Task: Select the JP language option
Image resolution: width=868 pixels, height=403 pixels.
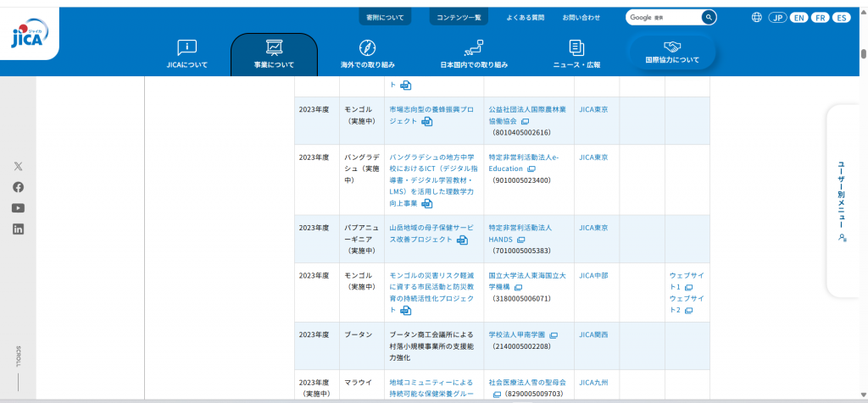Action: click(777, 18)
